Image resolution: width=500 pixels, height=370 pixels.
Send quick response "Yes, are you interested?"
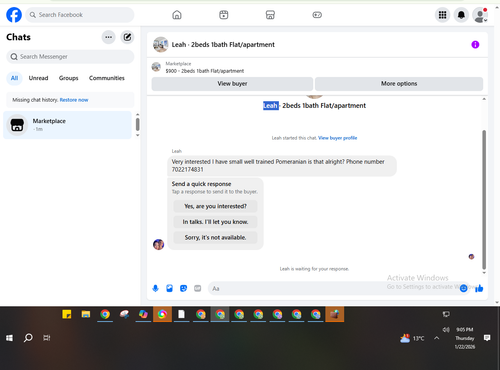click(215, 206)
